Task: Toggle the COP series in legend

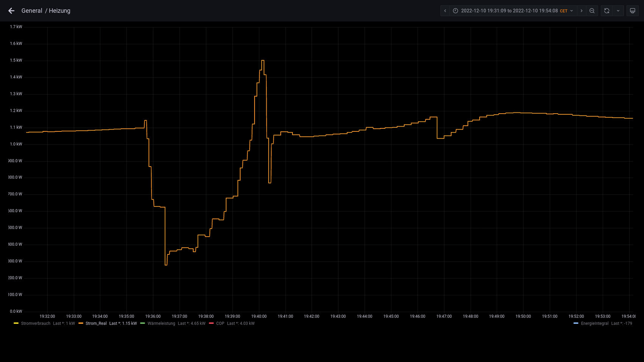Action: click(220, 323)
